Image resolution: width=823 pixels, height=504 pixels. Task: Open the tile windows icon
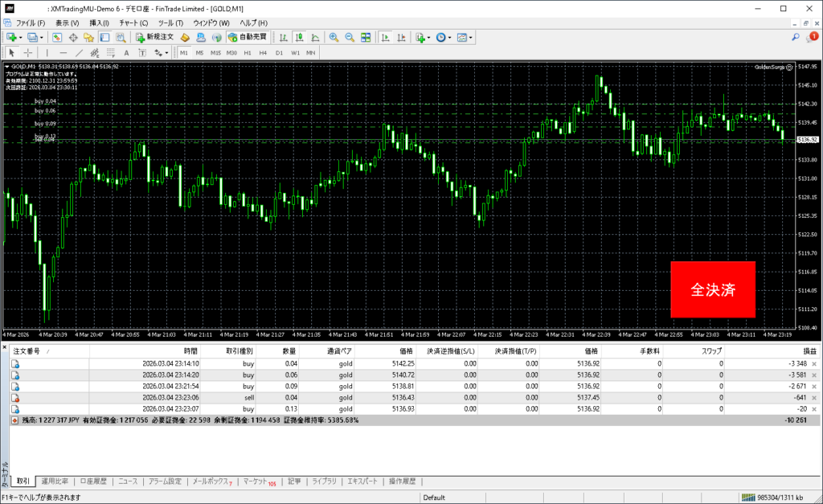(366, 37)
